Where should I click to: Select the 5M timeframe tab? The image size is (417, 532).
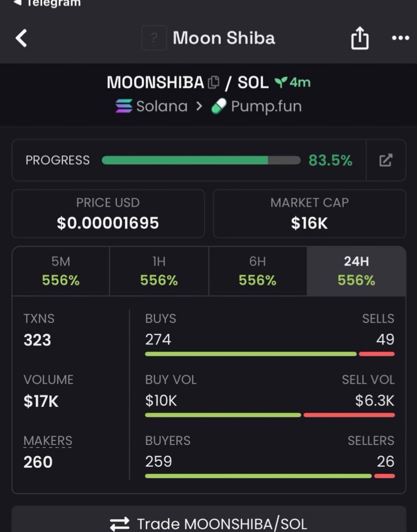[x=61, y=271]
